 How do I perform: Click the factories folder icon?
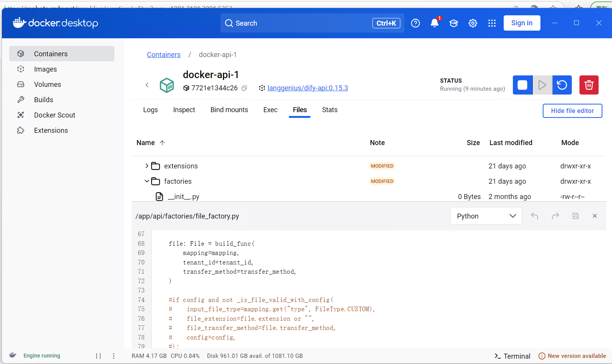click(155, 181)
